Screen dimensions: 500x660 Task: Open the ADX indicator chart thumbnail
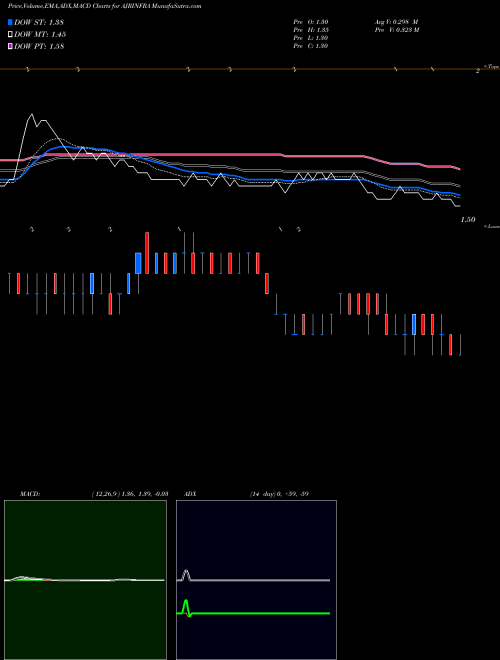(256, 580)
